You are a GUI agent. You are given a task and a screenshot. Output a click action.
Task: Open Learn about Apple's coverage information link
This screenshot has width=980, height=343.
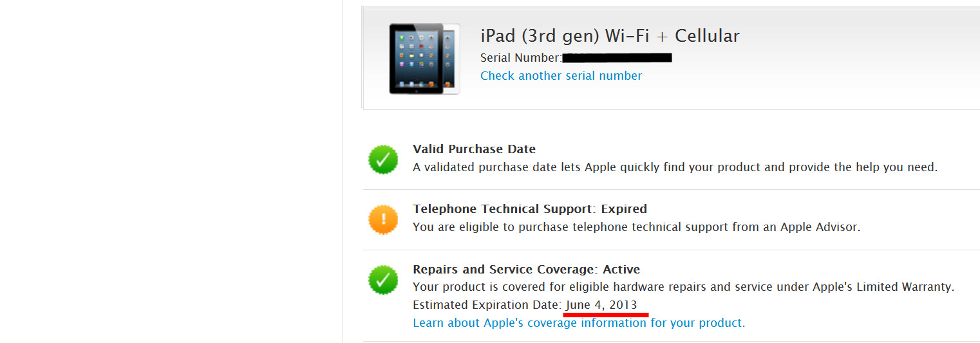point(578,323)
